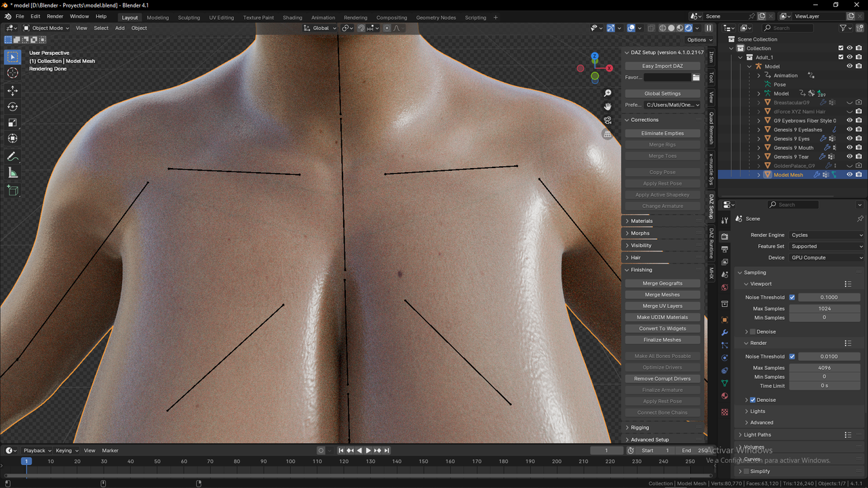This screenshot has height=488, width=868.
Task: Expand the Light Paths panel
Action: coord(757,434)
